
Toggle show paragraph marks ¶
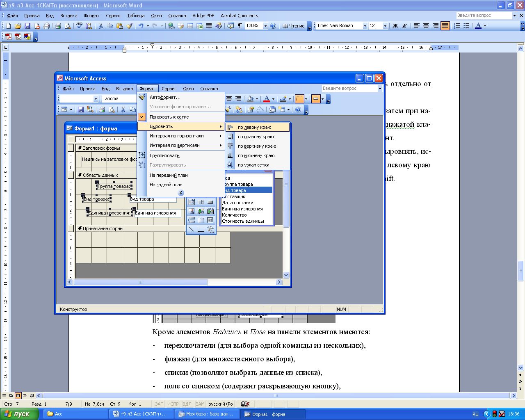coord(240,26)
